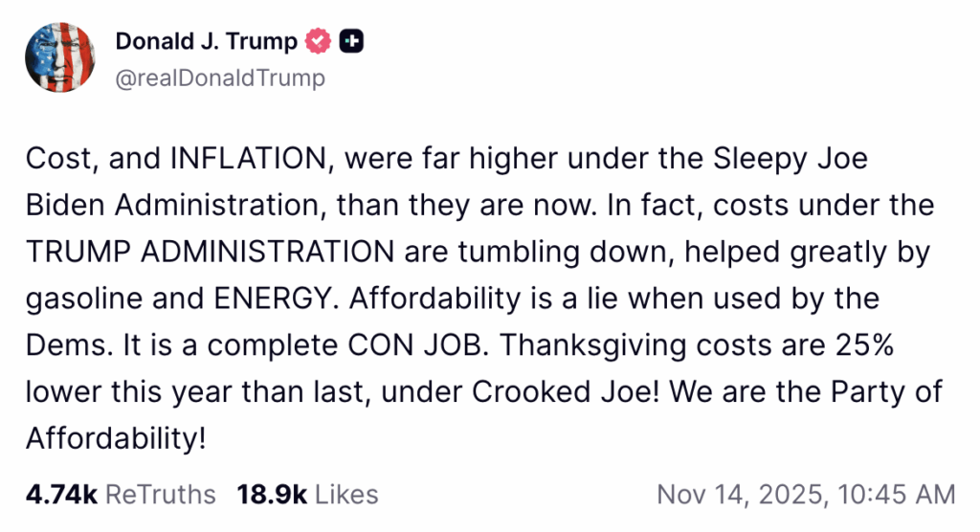980x532 pixels.
Task: Open the @realDonaldTrump handle link
Action: 220,78
